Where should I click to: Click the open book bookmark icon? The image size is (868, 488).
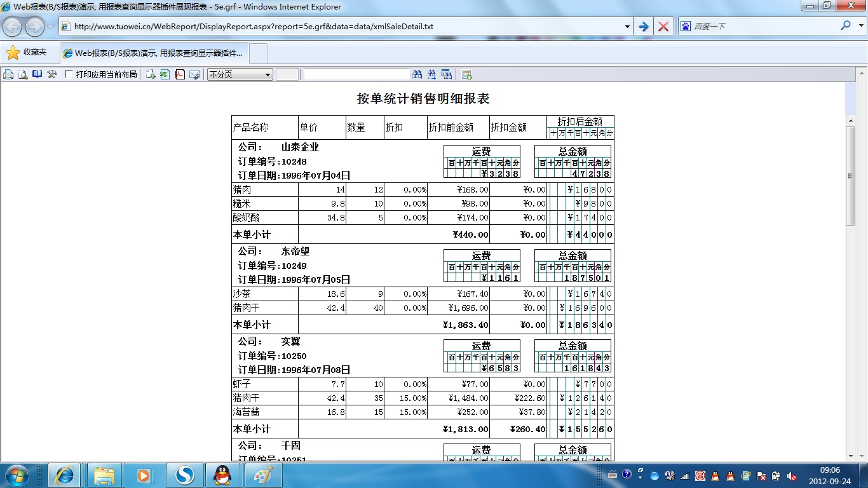(x=37, y=74)
